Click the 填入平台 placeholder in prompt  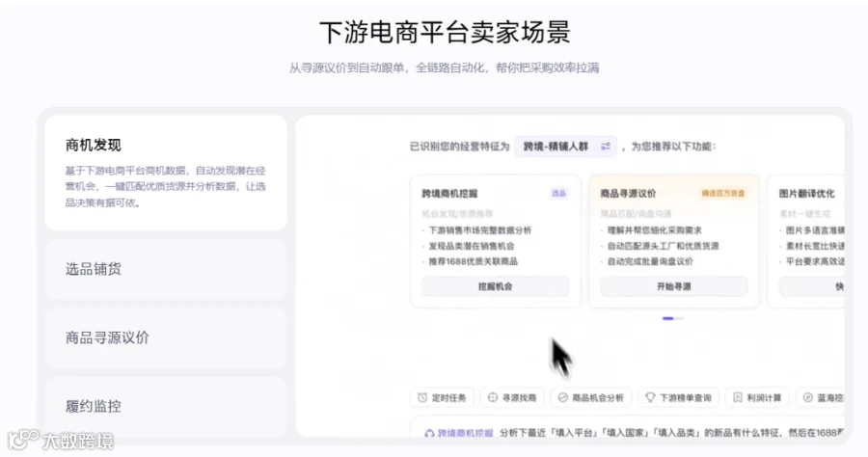(572, 433)
